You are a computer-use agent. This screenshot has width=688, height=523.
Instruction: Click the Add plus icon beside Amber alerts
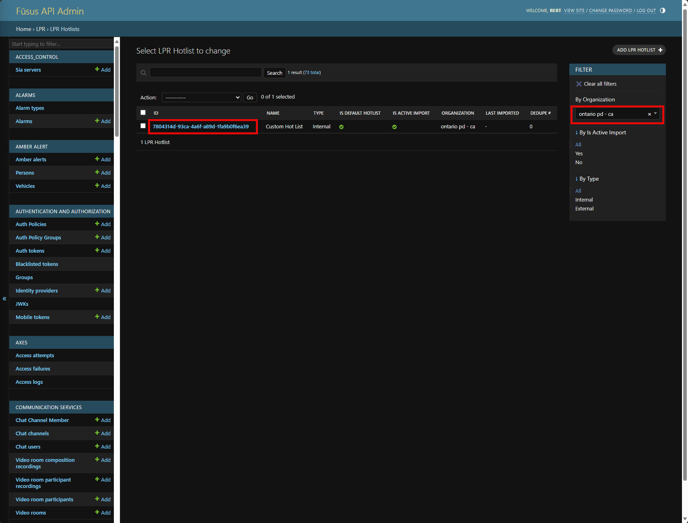click(x=97, y=159)
